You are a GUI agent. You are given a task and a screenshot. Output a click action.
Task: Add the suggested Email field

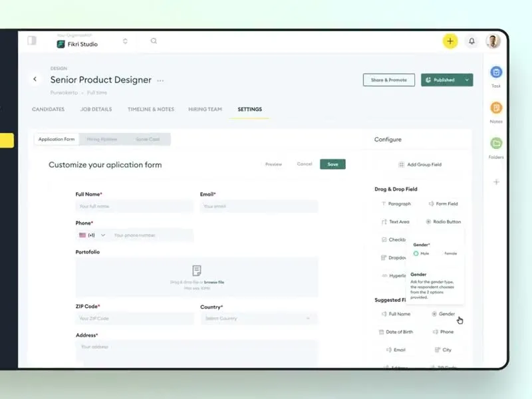(x=396, y=350)
